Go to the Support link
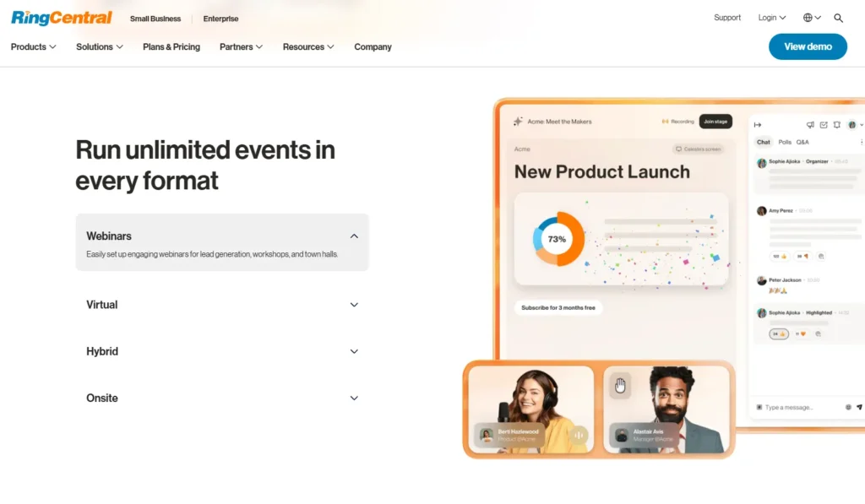Image resolution: width=865 pixels, height=504 pixels. (x=727, y=18)
